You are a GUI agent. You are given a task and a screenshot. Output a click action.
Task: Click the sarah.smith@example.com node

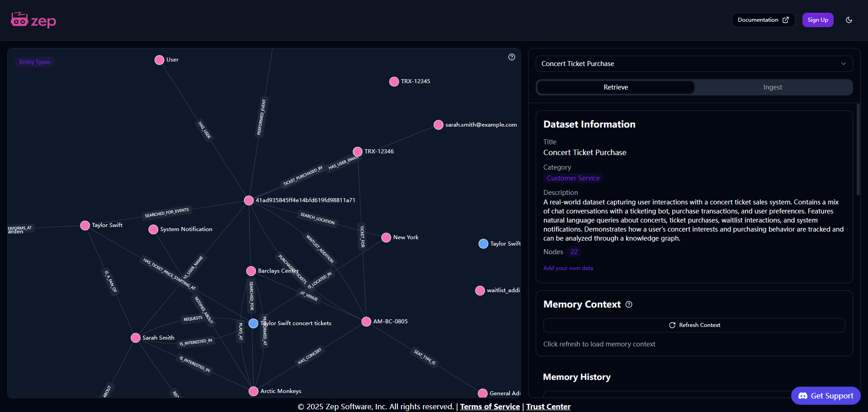coord(438,125)
